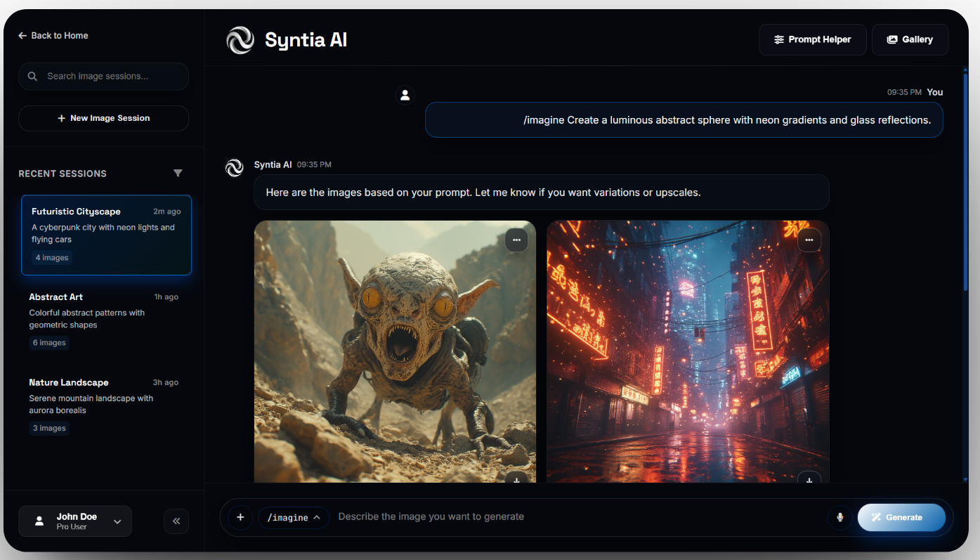Screen dimensions: 980x560
Task: Expand the Futuristic Cityscape session card
Action: click(106, 234)
